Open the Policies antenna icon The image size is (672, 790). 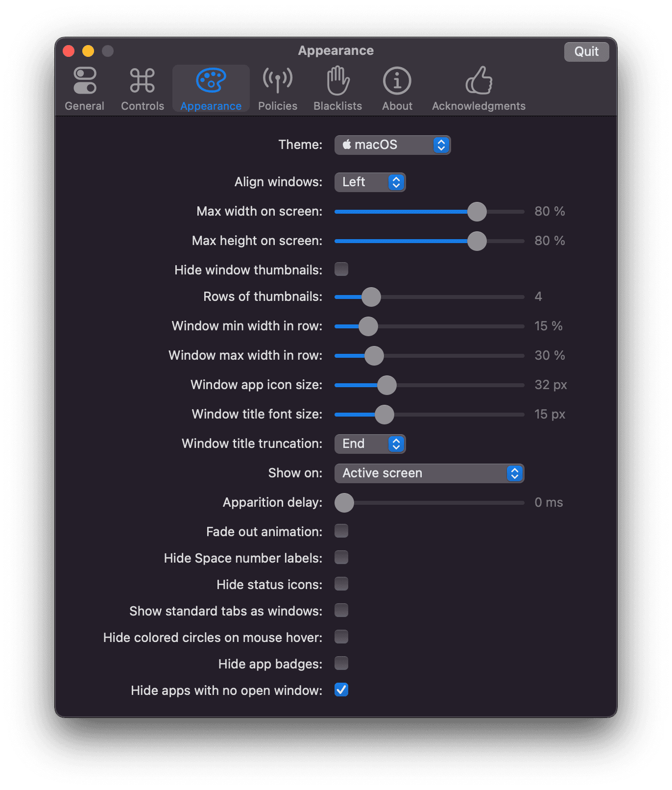pyautogui.click(x=278, y=81)
